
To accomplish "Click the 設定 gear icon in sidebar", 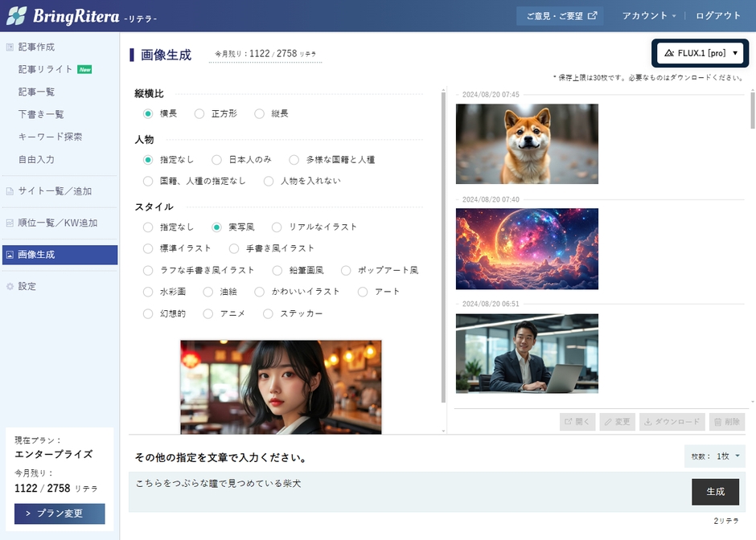I will 10,286.
